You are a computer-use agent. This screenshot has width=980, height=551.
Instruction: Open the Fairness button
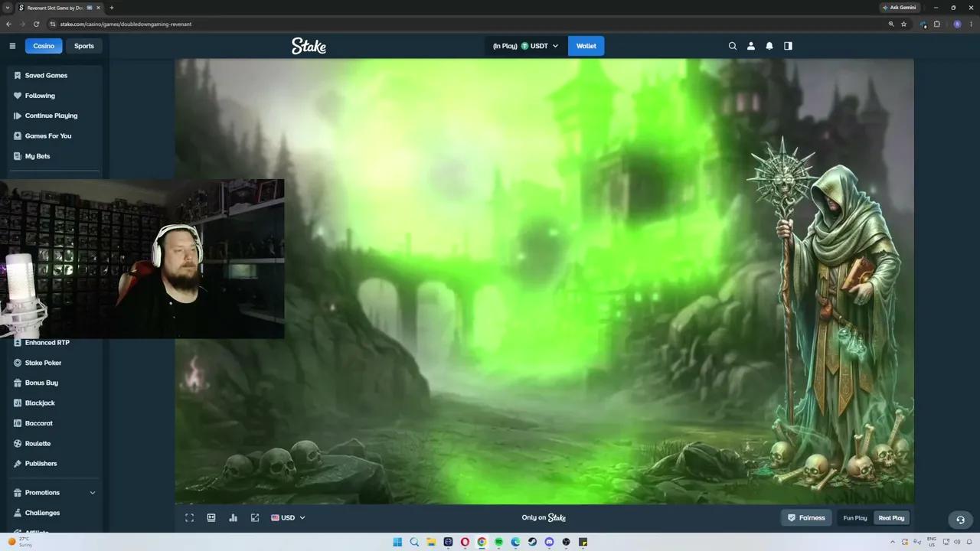tap(806, 518)
